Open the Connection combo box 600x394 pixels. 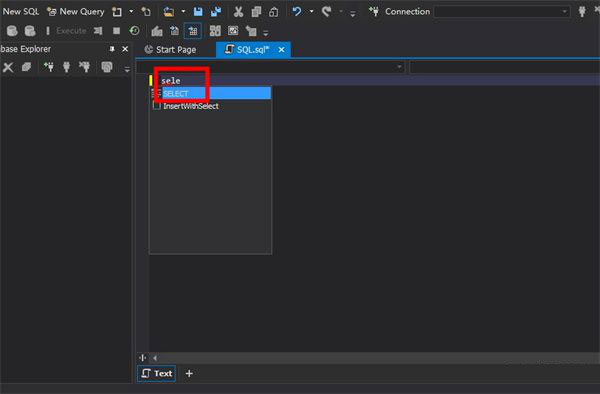(x=502, y=12)
